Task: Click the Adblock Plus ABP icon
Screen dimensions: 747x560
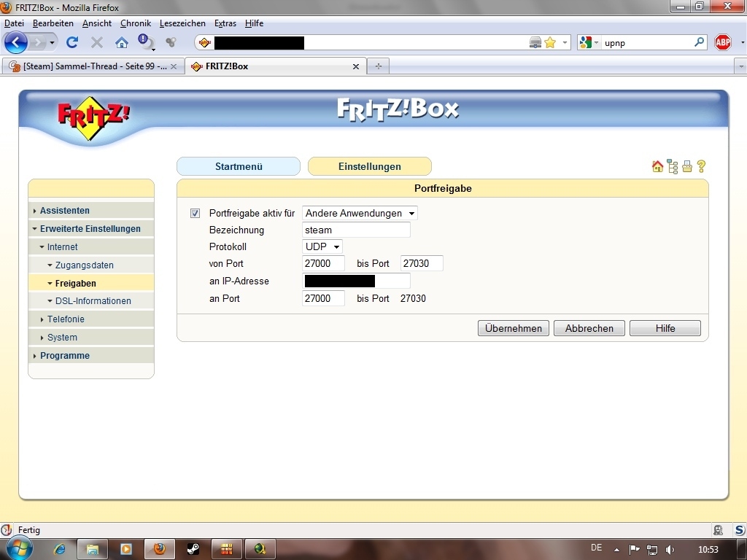Action: pos(723,43)
